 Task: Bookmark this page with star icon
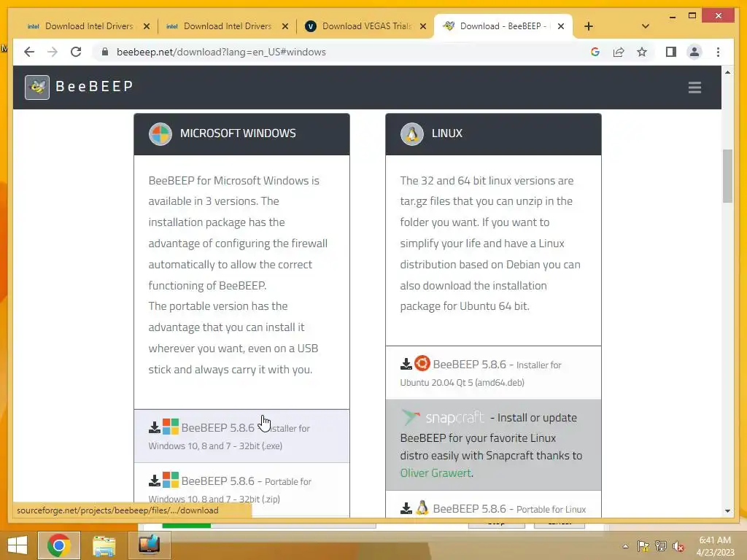[x=642, y=52]
